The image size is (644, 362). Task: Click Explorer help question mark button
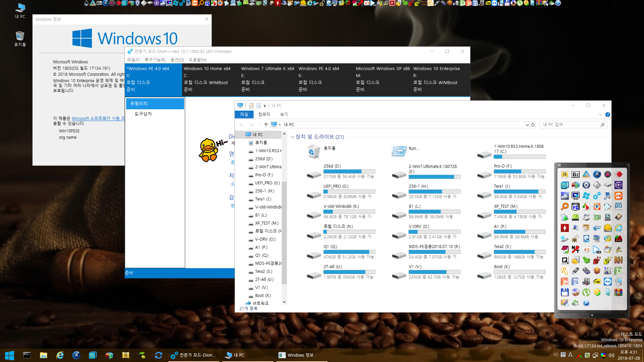click(x=607, y=115)
